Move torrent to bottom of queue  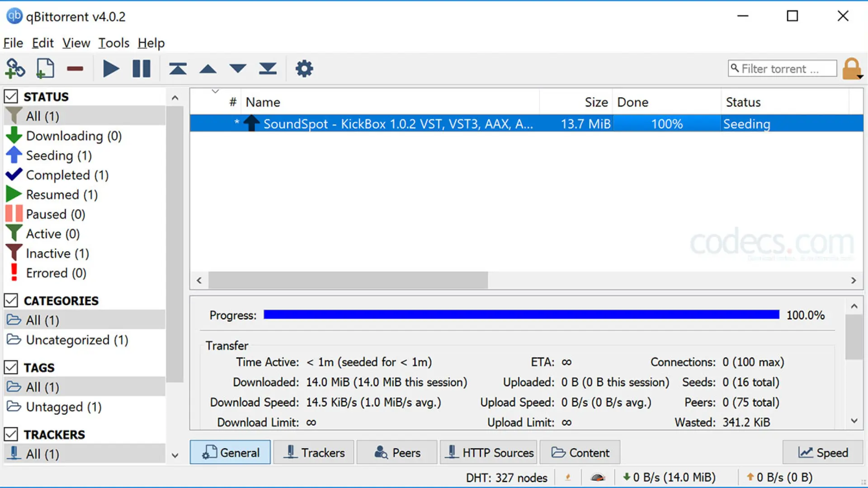pos(268,69)
